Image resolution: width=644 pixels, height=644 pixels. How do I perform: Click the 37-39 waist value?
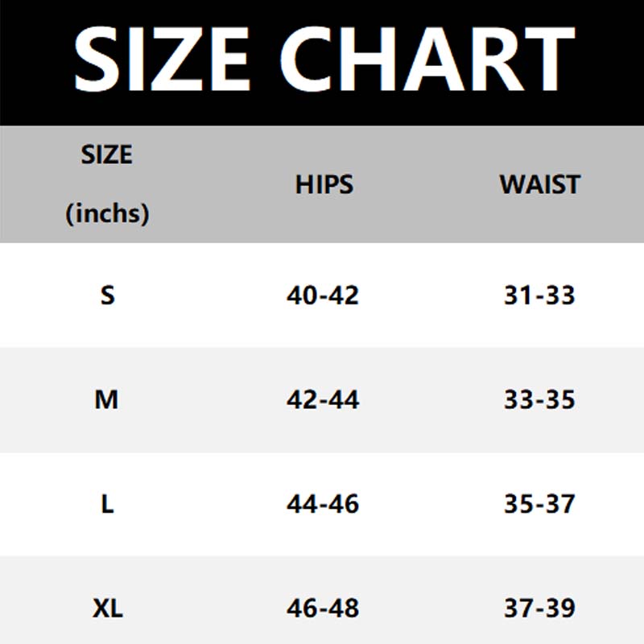[539, 608]
